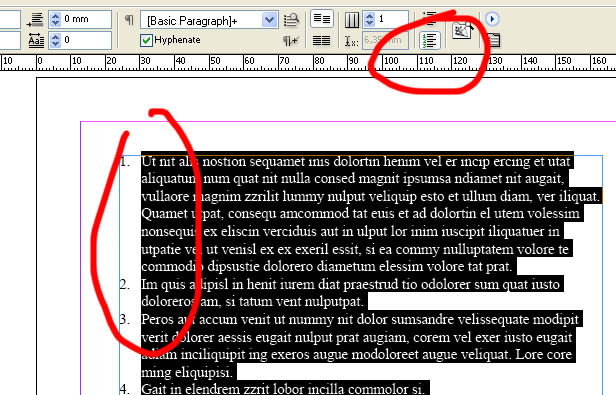The height and width of the screenshot is (395, 616).
Task: Click the disabled gutter width field
Action: pos(385,40)
